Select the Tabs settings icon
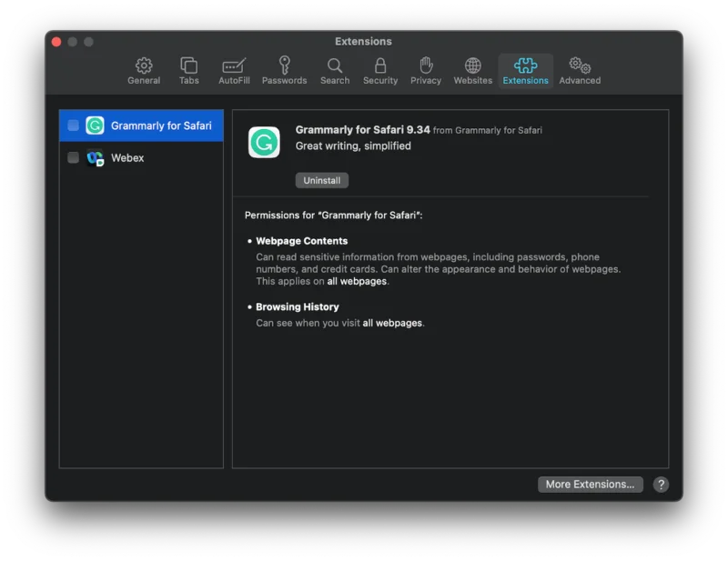The image size is (728, 561). pos(188,71)
